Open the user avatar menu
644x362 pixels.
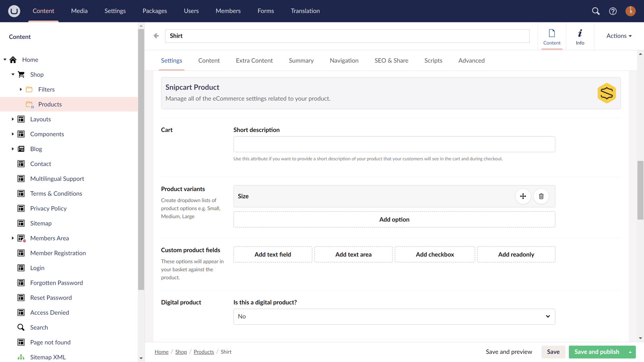[x=630, y=11]
